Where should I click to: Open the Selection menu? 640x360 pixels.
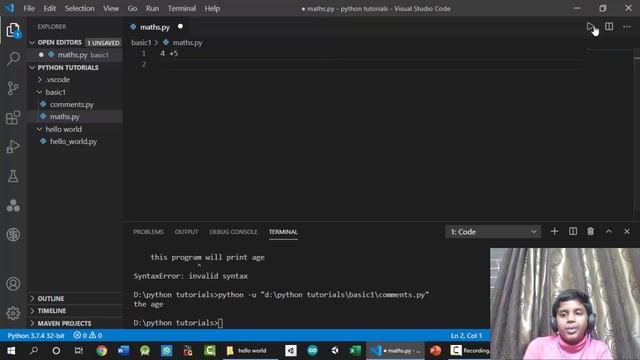point(80,8)
